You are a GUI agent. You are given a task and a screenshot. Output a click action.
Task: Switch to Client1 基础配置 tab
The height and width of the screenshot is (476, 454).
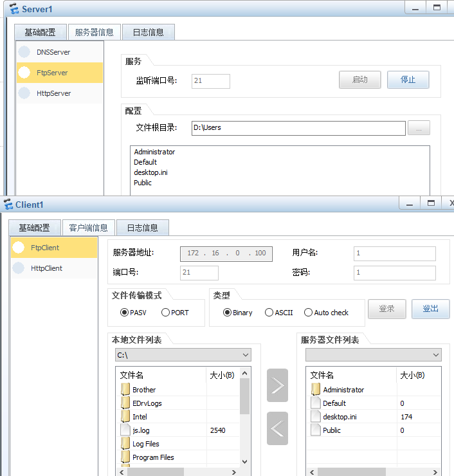[x=35, y=228]
